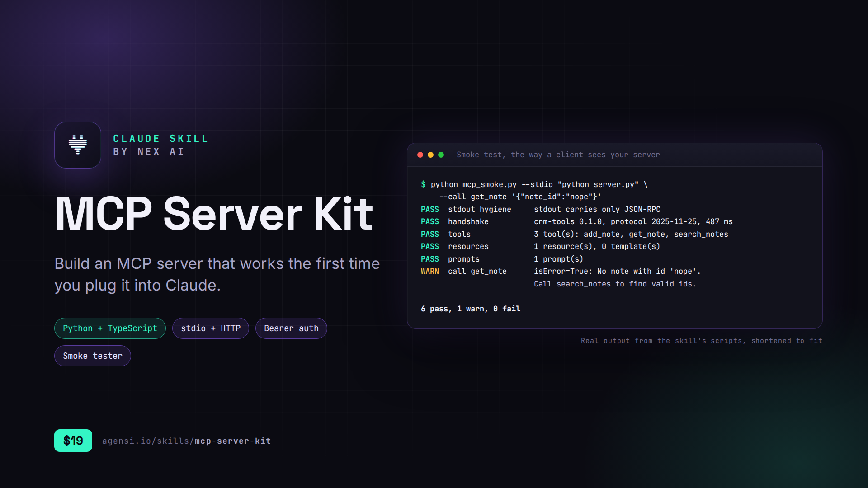The image size is (868, 488).
Task: Click the 'crm-tools 0.1.0, protocol 2025-11-25' result
Action: [633, 221]
